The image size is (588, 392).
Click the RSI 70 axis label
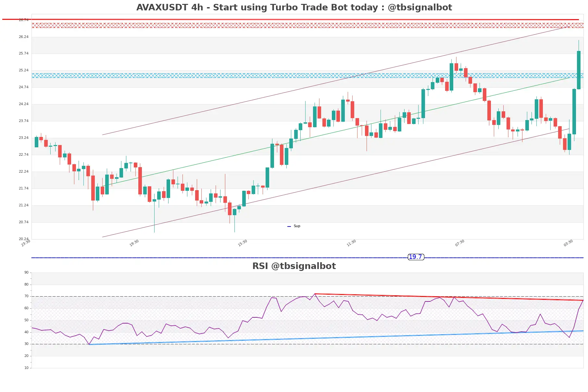26,296
